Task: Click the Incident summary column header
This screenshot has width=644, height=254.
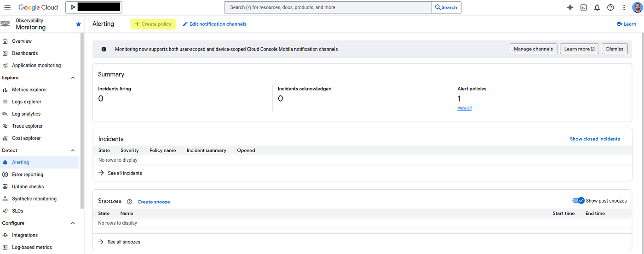Action: pyautogui.click(x=207, y=150)
